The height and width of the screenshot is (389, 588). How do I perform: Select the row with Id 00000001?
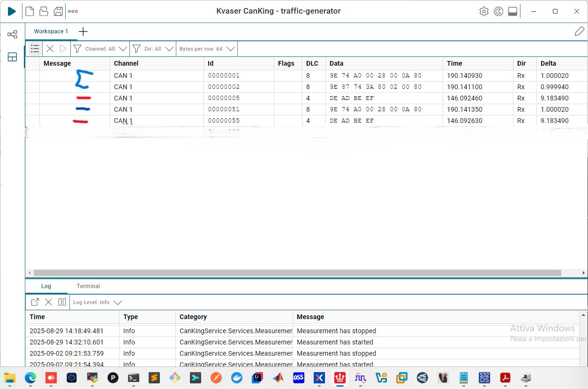307,76
